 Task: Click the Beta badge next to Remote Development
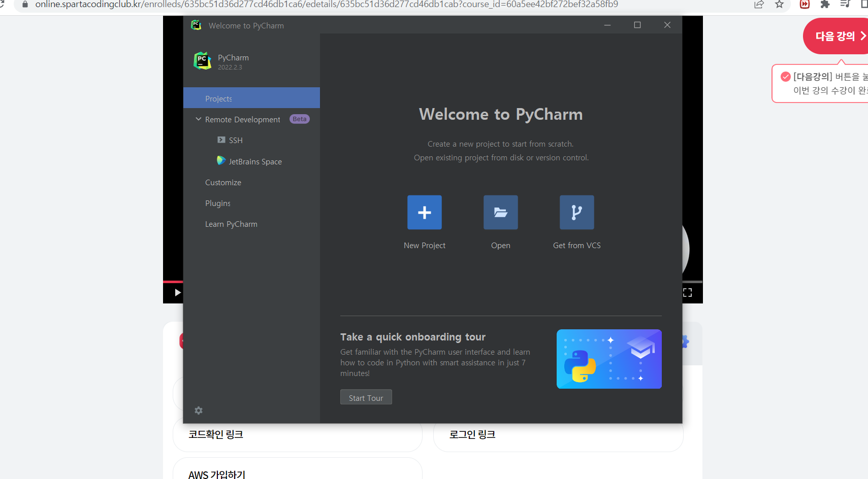(300, 119)
